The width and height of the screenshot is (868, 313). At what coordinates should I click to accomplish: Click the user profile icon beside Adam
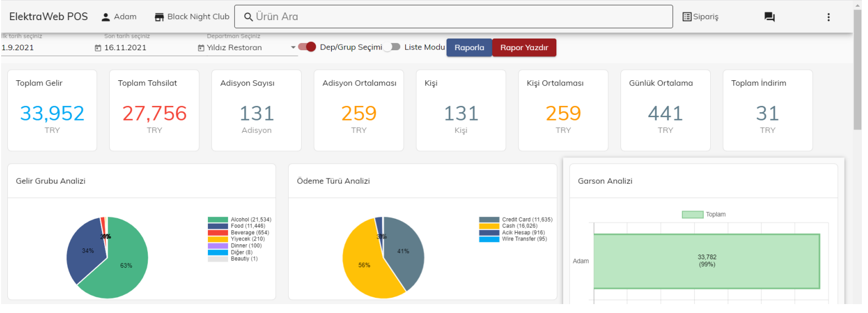pos(106,17)
